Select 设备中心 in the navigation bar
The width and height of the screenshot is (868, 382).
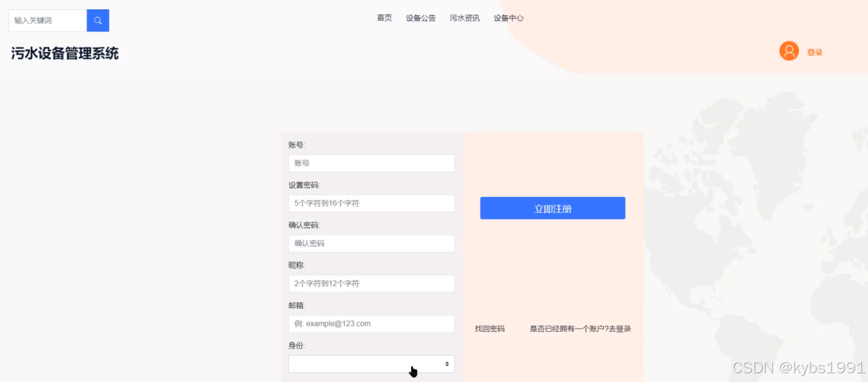tap(509, 18)
